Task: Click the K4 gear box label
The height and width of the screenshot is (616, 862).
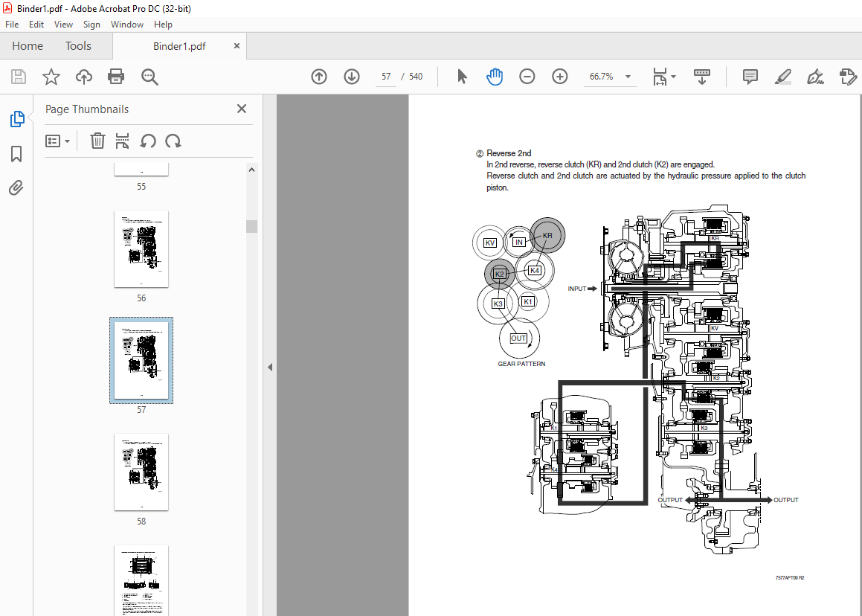Action: coord(534,270)
